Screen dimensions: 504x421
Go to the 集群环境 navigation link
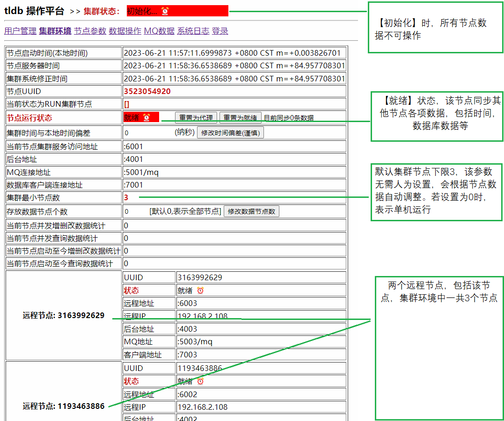tap(55, 31)
